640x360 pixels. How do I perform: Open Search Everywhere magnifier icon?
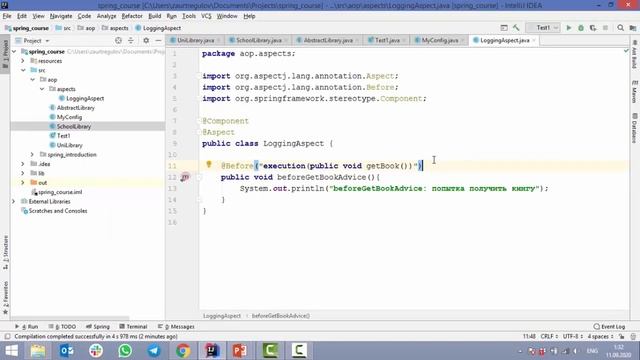[x=620, y=28]
